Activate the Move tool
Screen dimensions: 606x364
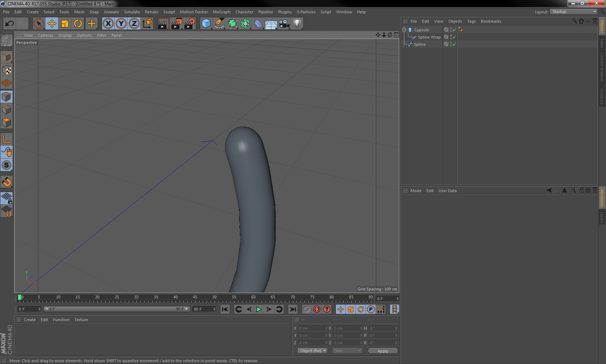coord(52,24)
